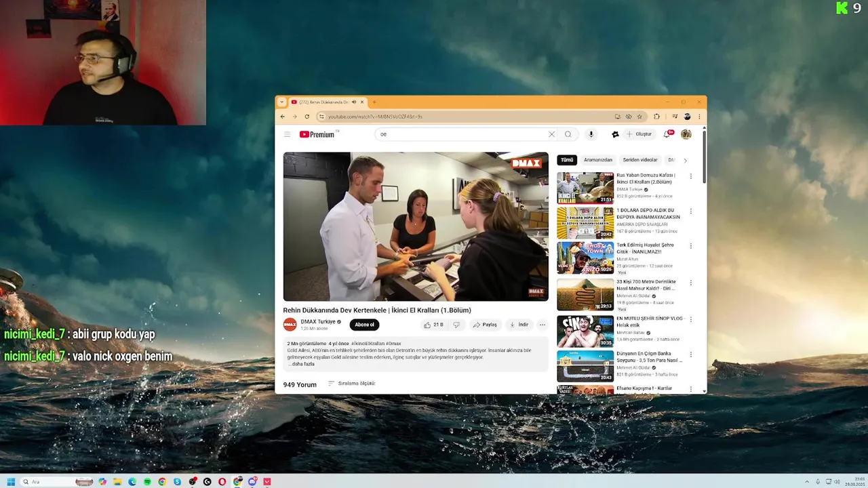Open Dünyanın En Çılgın Banka Soygunu thumbnail
This screenshot has height=488, width=868.
point(585,366)
